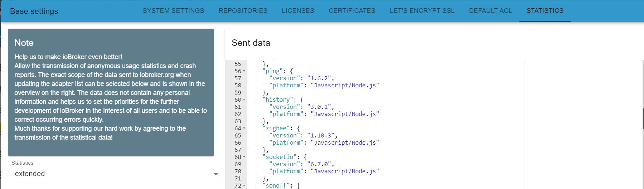Open the Licenses tab
The height and width of the screenshot is (189, 644).
coord(298,11)
